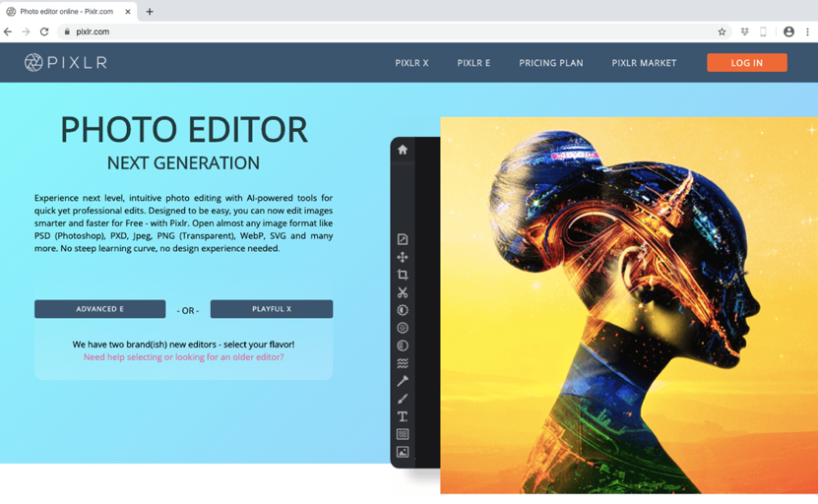The image size is (818, 504).
Task: Select the brush draw tool icon
Action: [403, 399]
